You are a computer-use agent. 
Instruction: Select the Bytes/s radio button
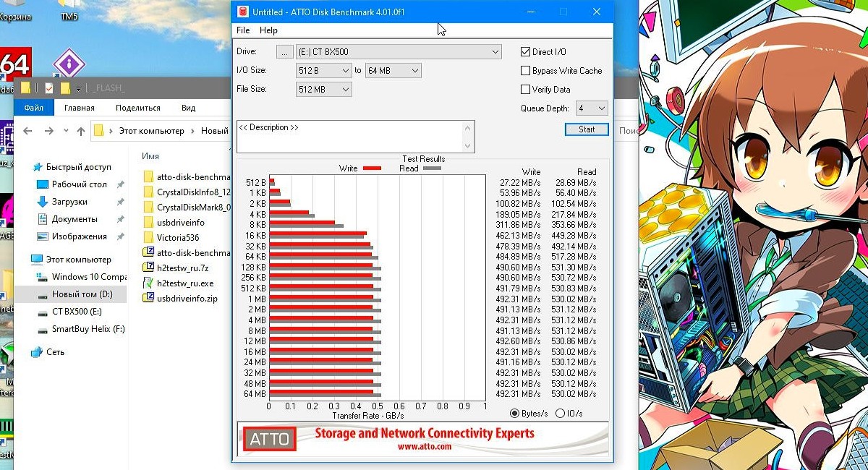tap(515, 414)
